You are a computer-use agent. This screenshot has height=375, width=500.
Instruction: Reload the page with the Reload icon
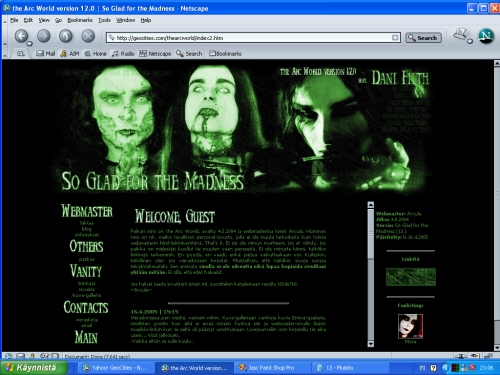(66, 36)
